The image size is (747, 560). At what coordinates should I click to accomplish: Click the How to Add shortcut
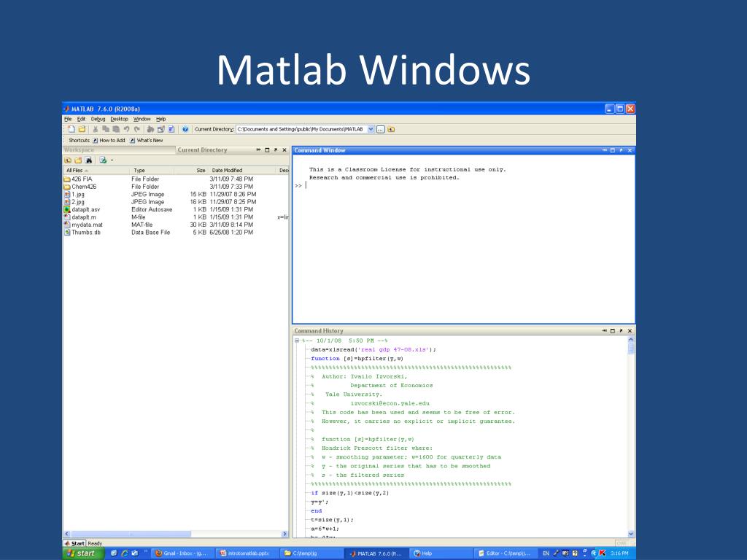click(x=109, y=141)
